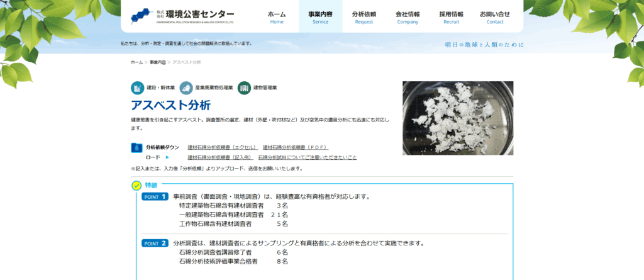Click the 産業廃棄物処理業 label text
Image resolution: width=644 pixels, height=280 pixels.
(x=214, y=88)
